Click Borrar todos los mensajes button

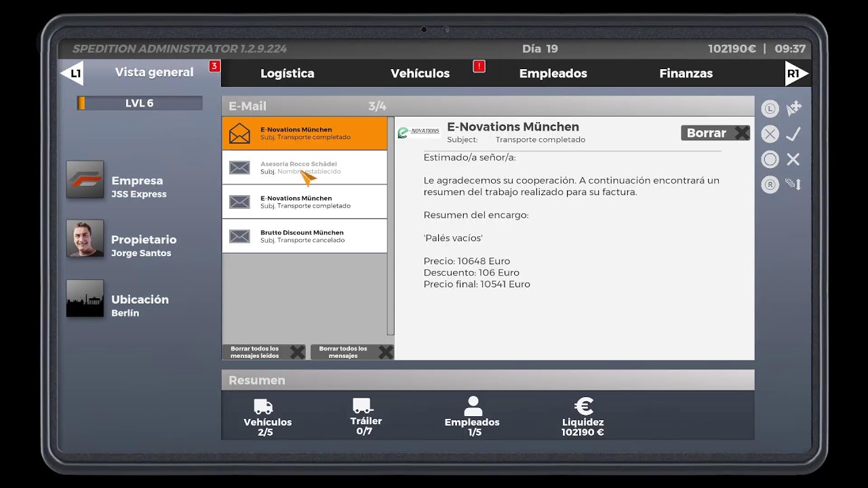[x=352, y=352]
